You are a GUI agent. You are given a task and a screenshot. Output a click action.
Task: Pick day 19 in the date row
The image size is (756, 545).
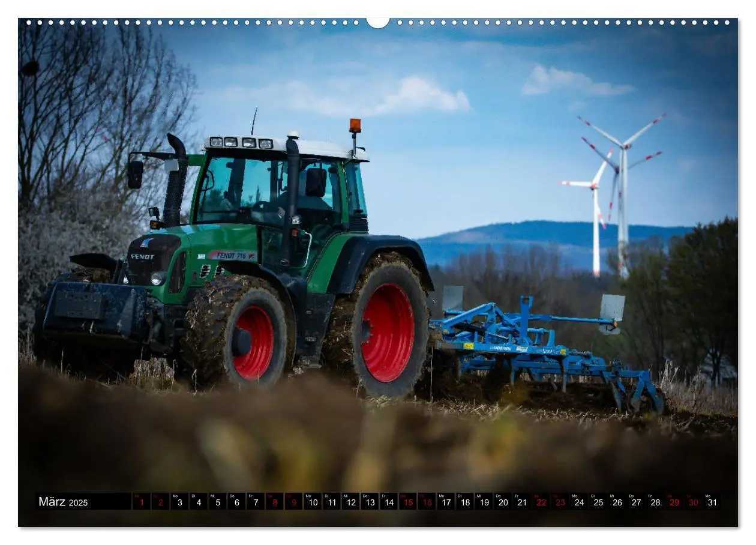483,502
